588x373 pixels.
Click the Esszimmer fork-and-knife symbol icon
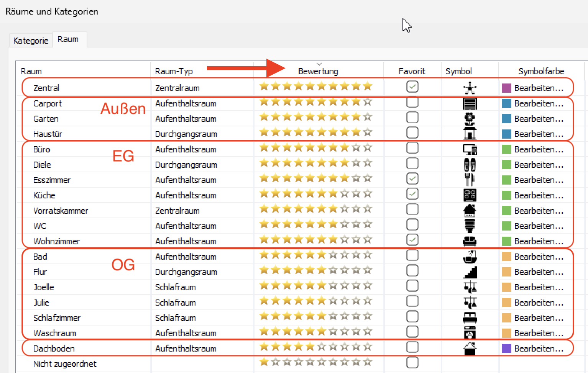[470, 180]
